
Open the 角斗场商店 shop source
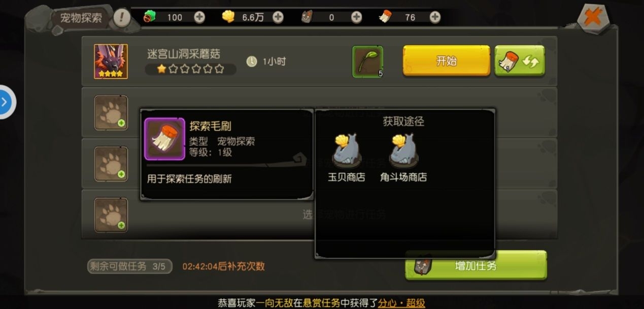(x=403, y=158)
